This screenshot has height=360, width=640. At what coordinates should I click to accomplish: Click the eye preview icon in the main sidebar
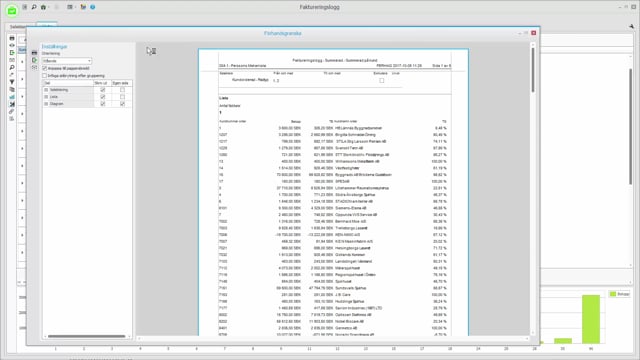pyautogui.click(x=12, y=45)
